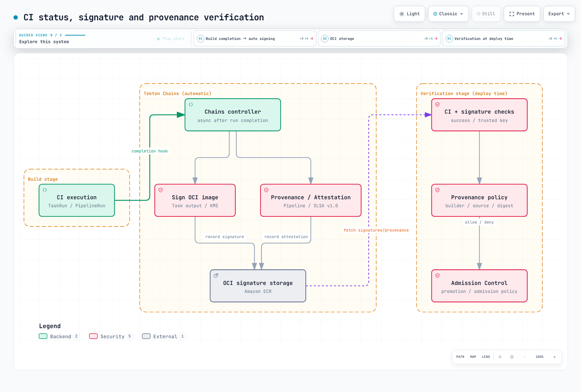
Task: Enable PATH mode in bottom toolbar
Action: [460, 357]
